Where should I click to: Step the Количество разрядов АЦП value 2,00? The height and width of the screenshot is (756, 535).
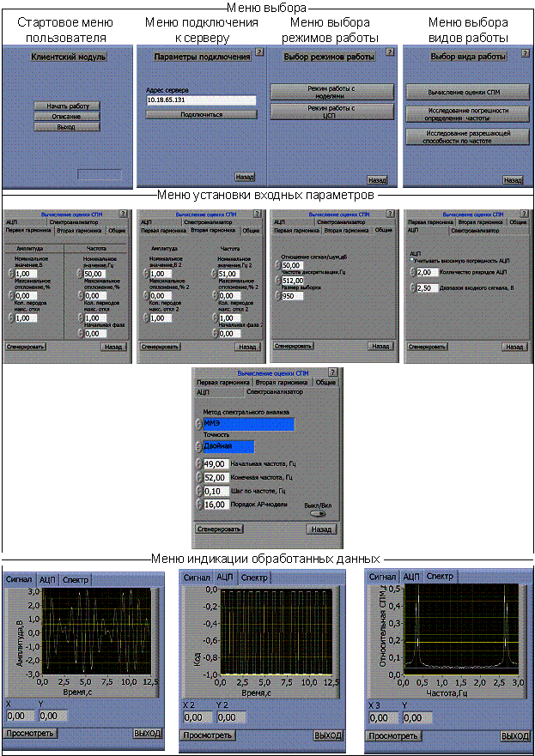coord(412,272)
